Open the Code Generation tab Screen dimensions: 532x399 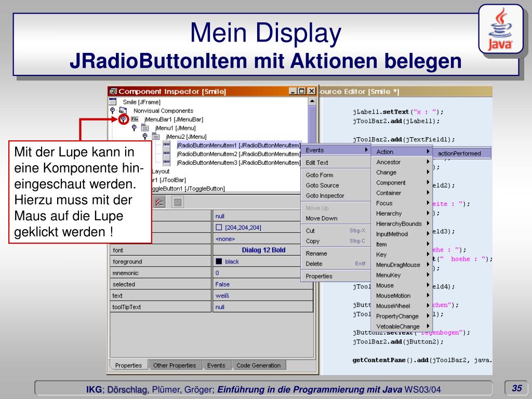(259, 365)
